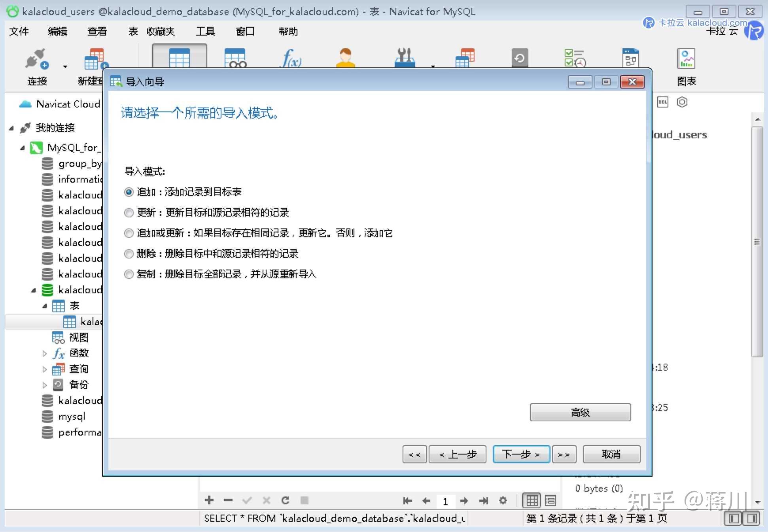
Task: Click the page number field showing 1
Action: point(446,501)
